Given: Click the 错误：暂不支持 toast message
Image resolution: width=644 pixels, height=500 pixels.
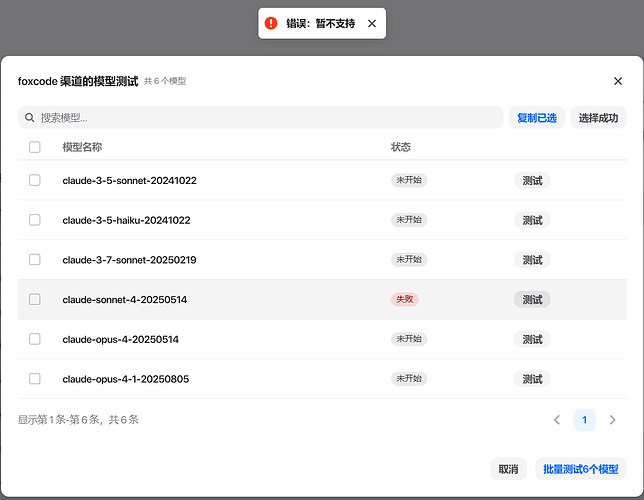Looking at the screenshot, I should click(x=320, y=23).
